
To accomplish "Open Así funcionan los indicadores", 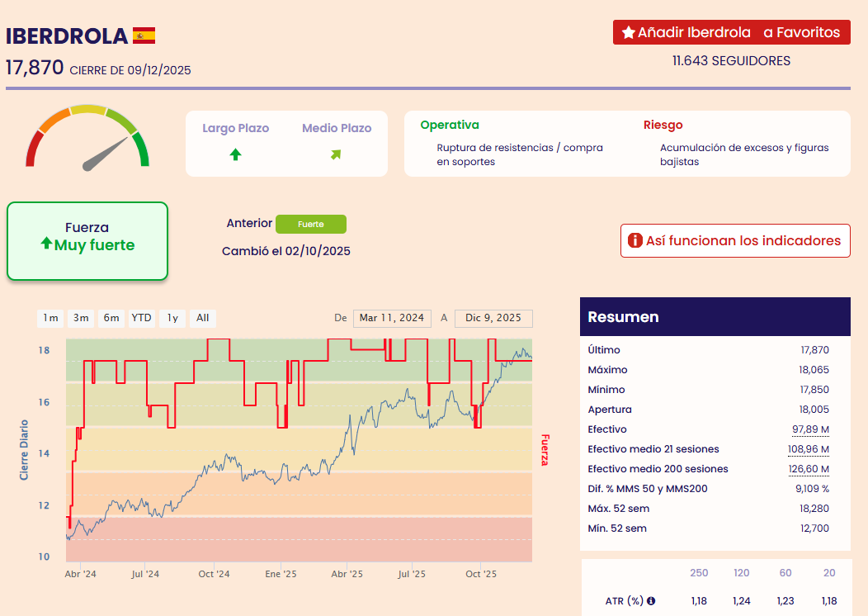I will click(x=735, y=240).
